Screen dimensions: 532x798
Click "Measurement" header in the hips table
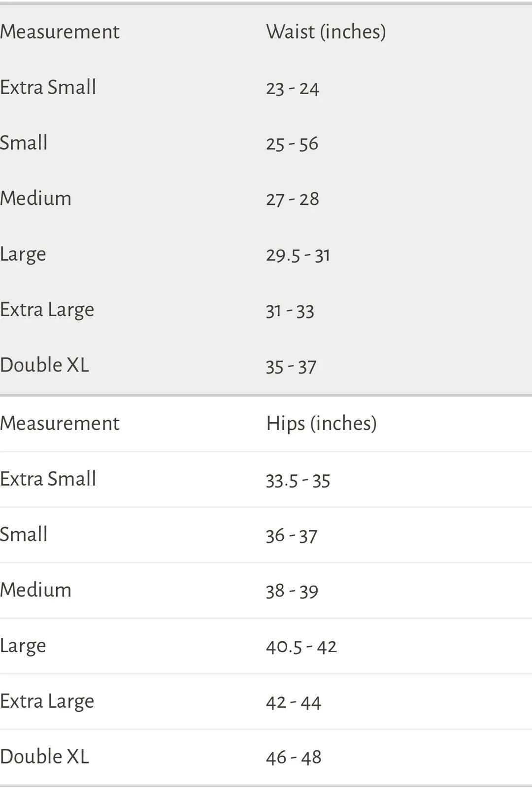60,424
